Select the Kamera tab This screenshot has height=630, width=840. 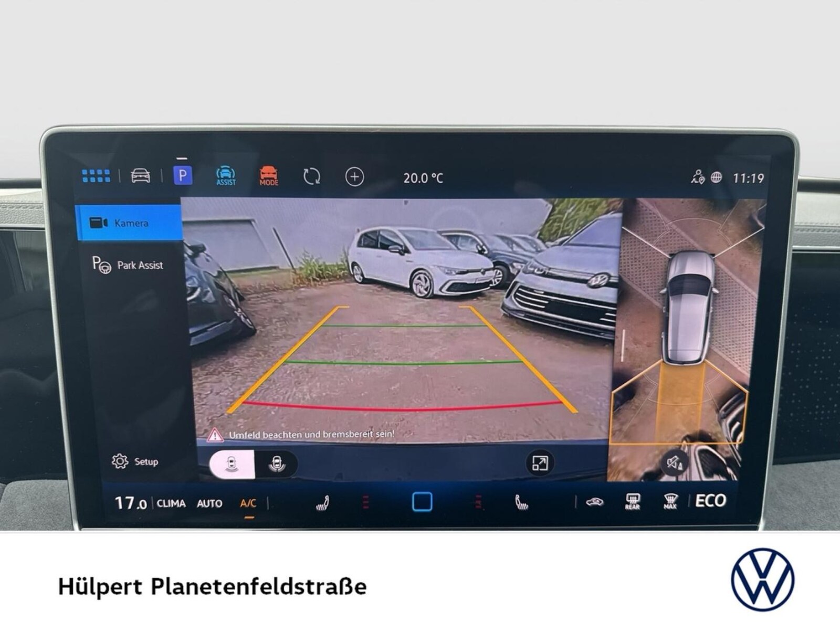[x=129, y=223]
